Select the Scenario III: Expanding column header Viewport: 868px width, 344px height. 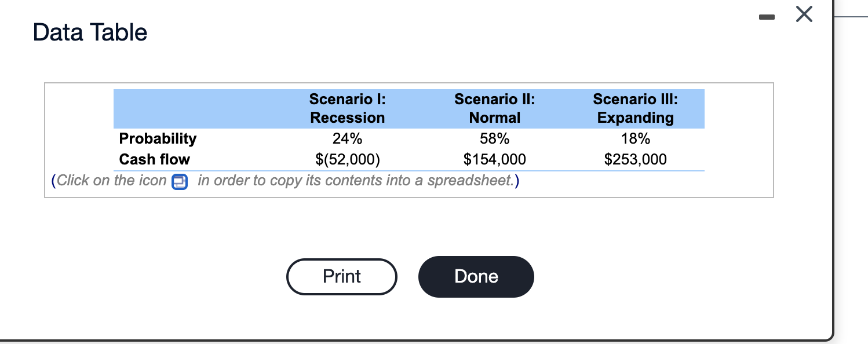click(x=635, y=108)
